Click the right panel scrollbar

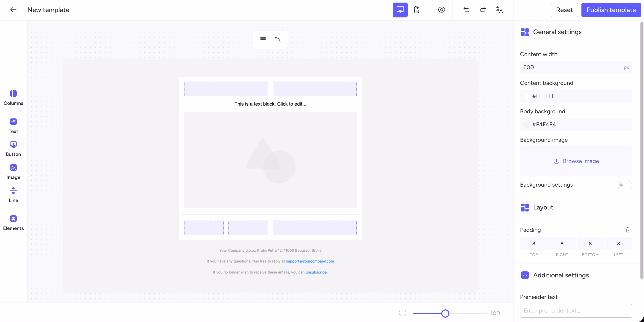coord(642,151)
